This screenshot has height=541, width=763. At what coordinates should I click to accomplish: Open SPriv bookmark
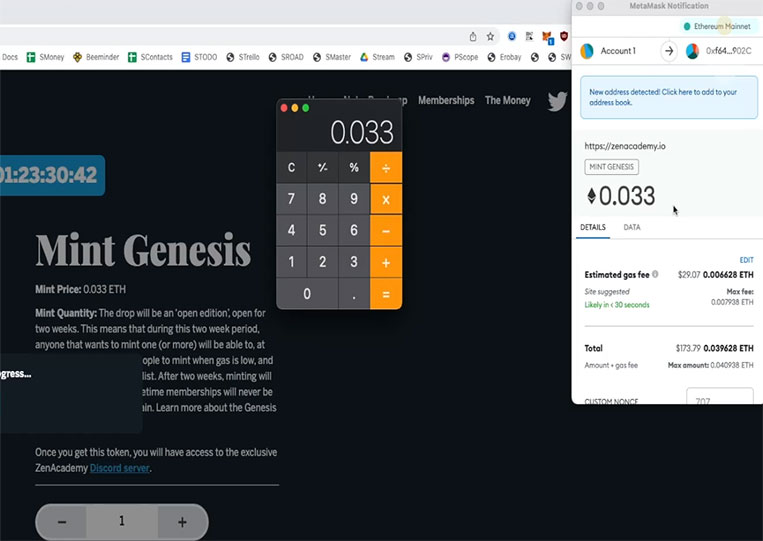[x=418, y=57]
